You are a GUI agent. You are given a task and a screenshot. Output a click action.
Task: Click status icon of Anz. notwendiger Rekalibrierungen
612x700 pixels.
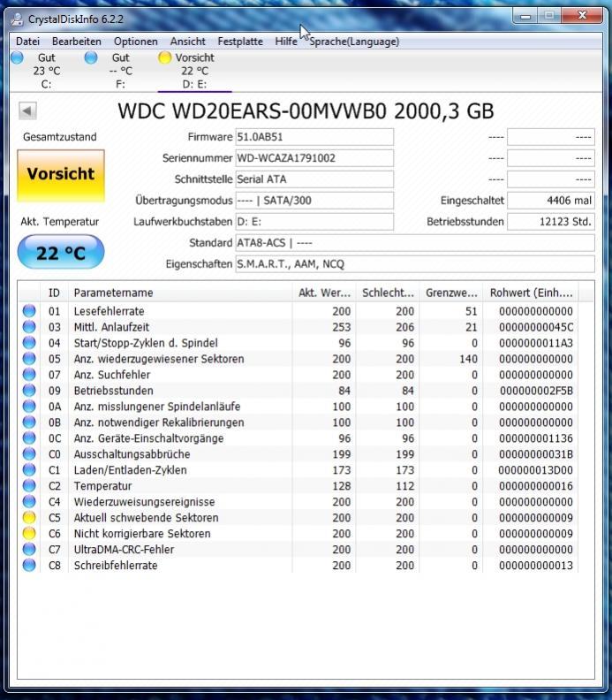click(x=29, y=422)
